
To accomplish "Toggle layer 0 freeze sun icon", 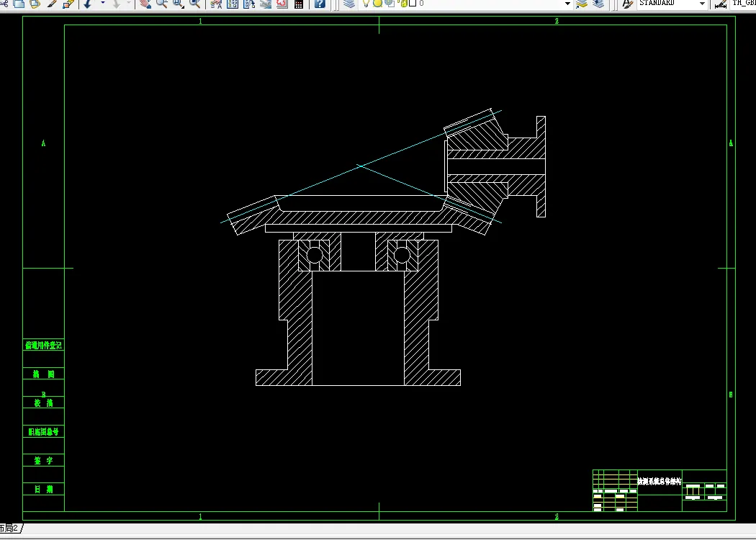I will pos(377,4).
